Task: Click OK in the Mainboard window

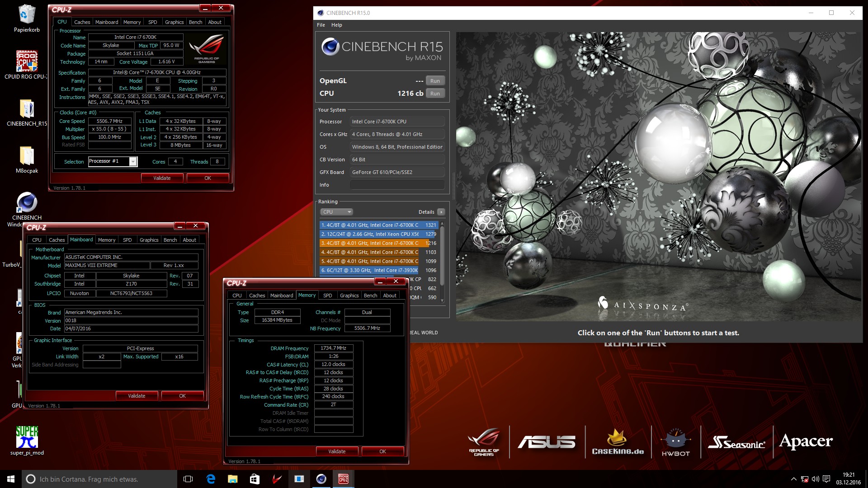Action: (183, 396)
